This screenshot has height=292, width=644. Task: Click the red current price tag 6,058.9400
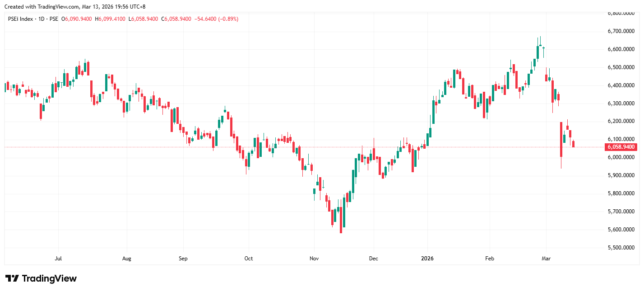tap(620, 147)
